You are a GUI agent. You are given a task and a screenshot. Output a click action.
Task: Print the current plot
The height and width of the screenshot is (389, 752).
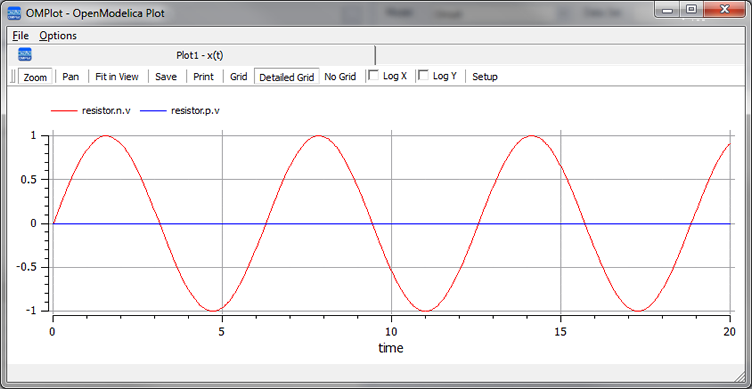(x=203, y=77)
